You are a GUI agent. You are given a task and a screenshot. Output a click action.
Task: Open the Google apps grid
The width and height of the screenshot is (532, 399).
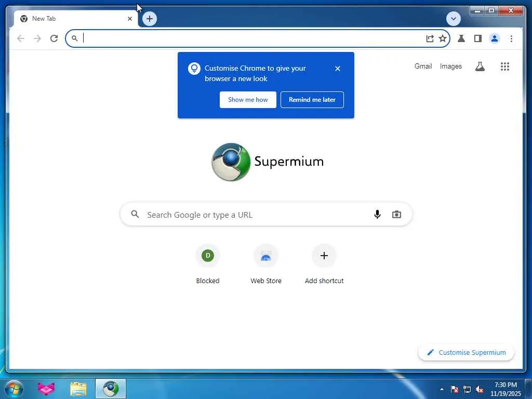(x=505, y=66)
